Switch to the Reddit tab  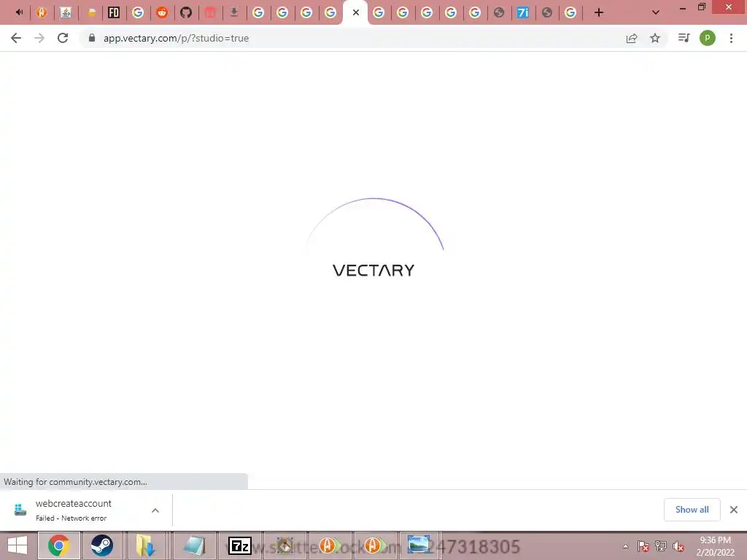coord(162,13)
